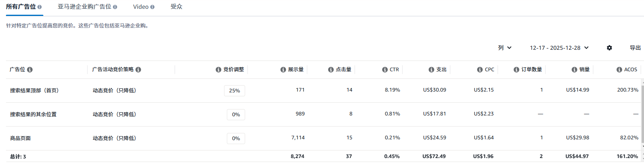The height and width of the screenshot is (164, 644).
Task: Edit bid adjustment for 搜索结果的其余位置
Action: (236, 115)
